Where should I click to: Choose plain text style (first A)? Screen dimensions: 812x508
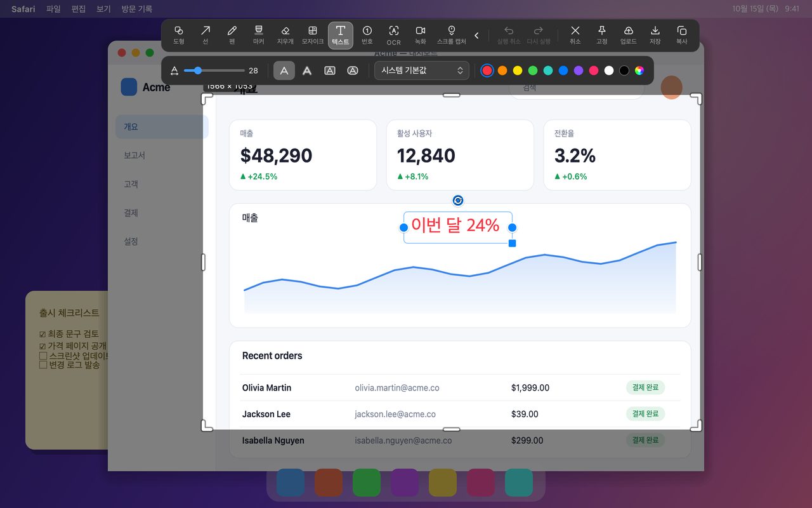[284, 70]
